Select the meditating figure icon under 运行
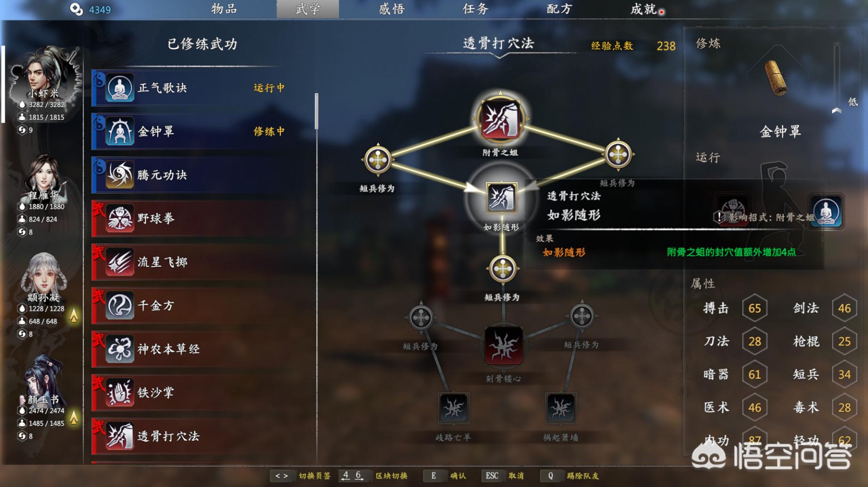Screen dimensions: 868x487 pos(826,211)
